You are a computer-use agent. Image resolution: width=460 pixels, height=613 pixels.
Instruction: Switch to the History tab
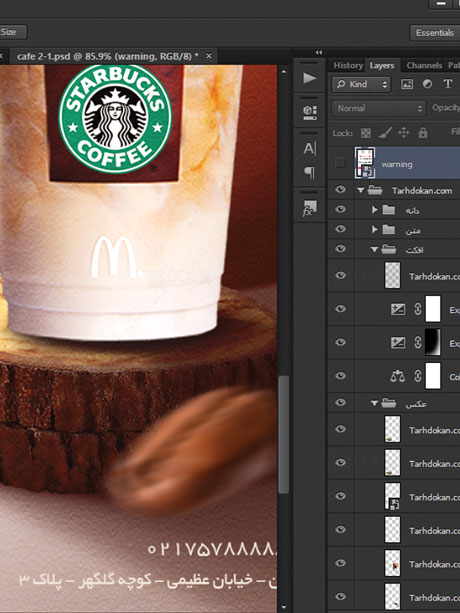348,65
